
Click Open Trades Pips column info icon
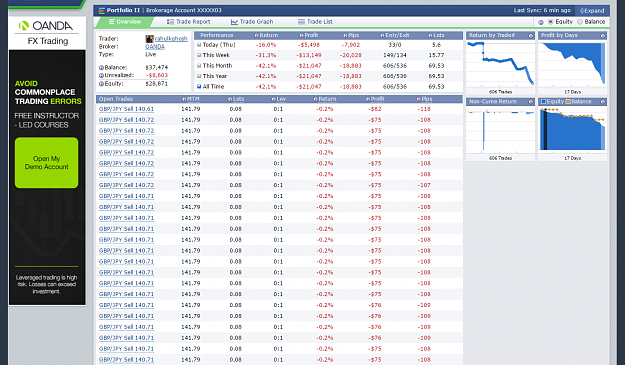click(x=419, y=99)
